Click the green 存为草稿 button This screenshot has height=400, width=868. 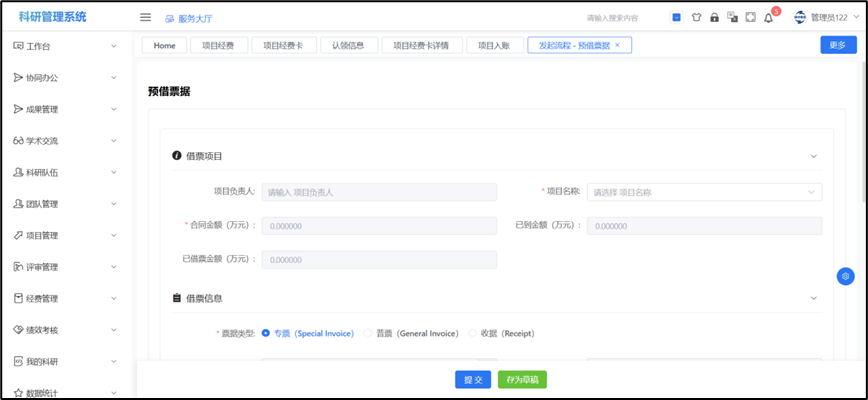coord(522,380)
